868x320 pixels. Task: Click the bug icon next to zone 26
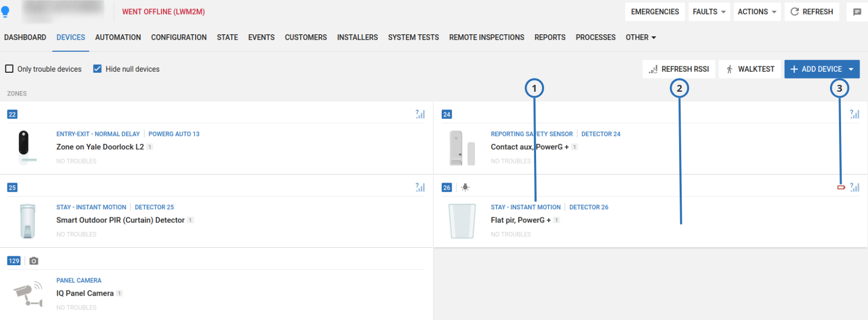(x=465, y=188)
